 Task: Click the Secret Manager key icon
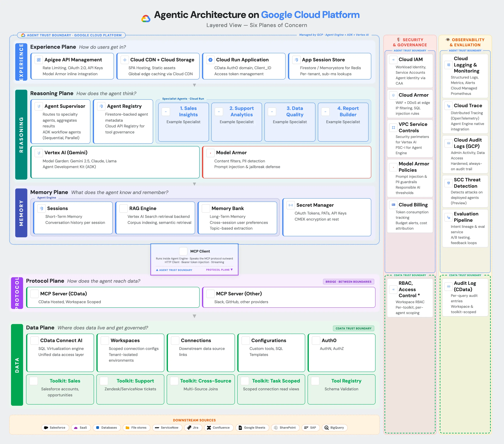pos(291,205)
